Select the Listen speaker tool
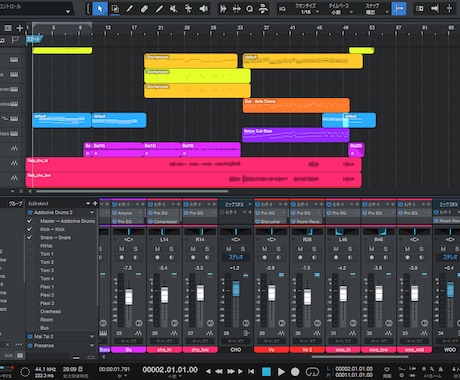 (203, 9)
